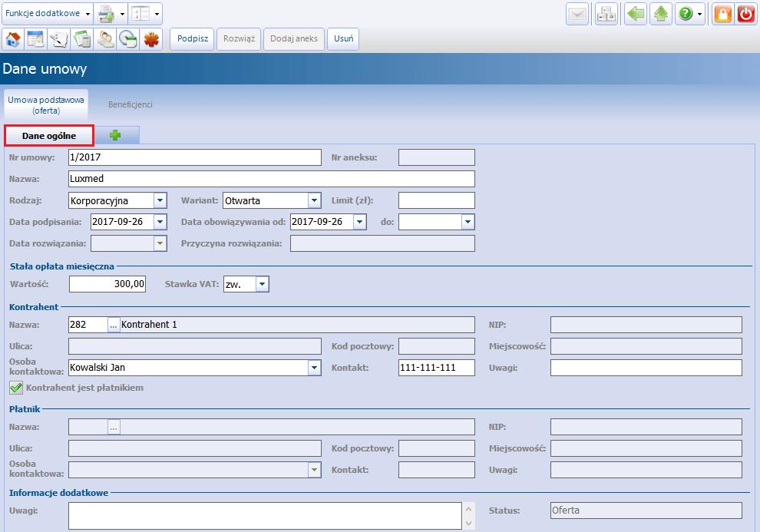Click the green question mark help icon

(x=686, y=14)
